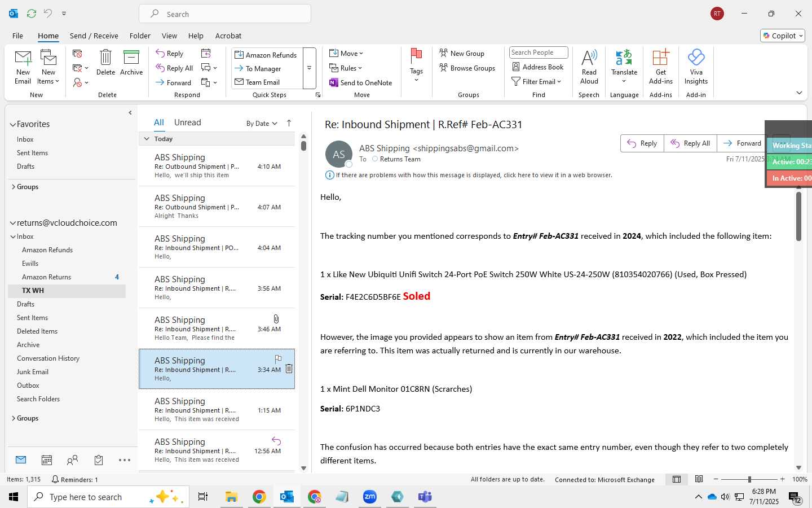This screenshot has width=812, height=508.
Task: Switch to Tasks view
Action: click(99, 460)
